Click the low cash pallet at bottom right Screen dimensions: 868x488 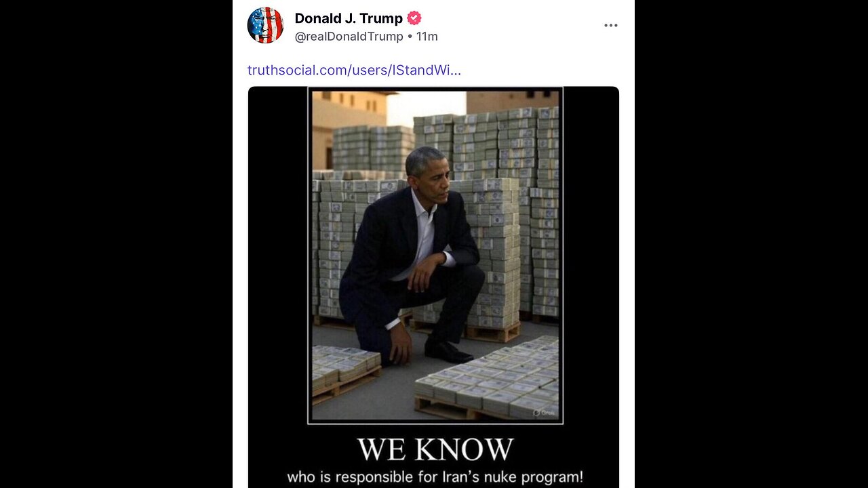click(x=488, y=381)
